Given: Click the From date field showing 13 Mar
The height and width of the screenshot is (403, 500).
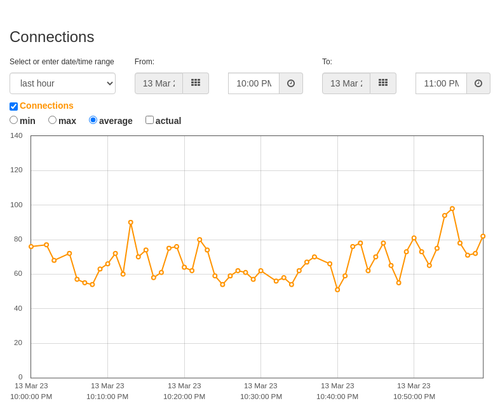Looking at the screenshot, I should point(159,83).
